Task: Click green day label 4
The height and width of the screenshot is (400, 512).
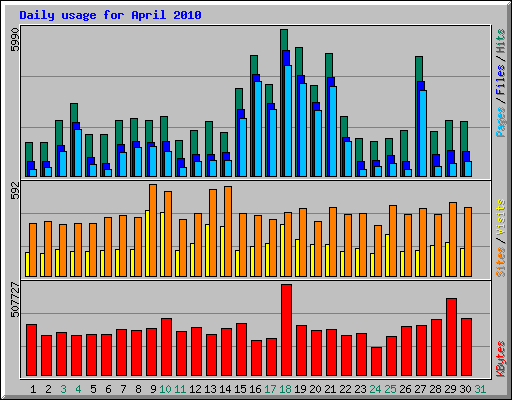Action: tap(78, 389)
